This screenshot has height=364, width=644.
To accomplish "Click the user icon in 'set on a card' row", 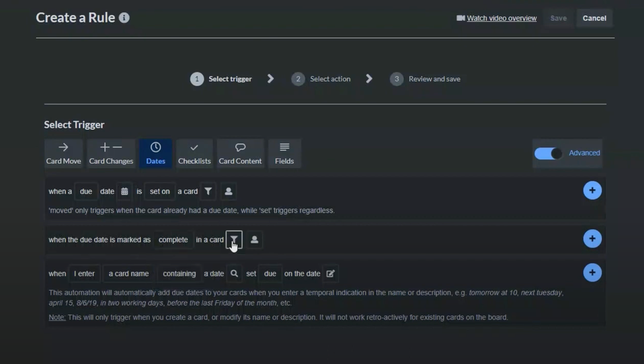I will (228, 191).
